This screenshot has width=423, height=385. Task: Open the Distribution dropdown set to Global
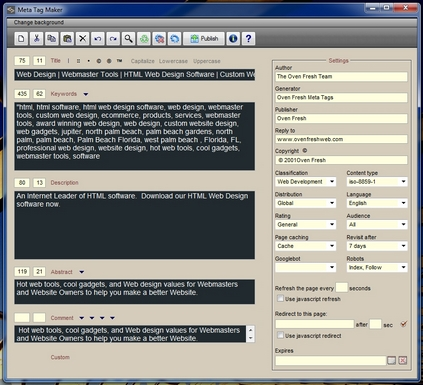click(x=305, y=203)
